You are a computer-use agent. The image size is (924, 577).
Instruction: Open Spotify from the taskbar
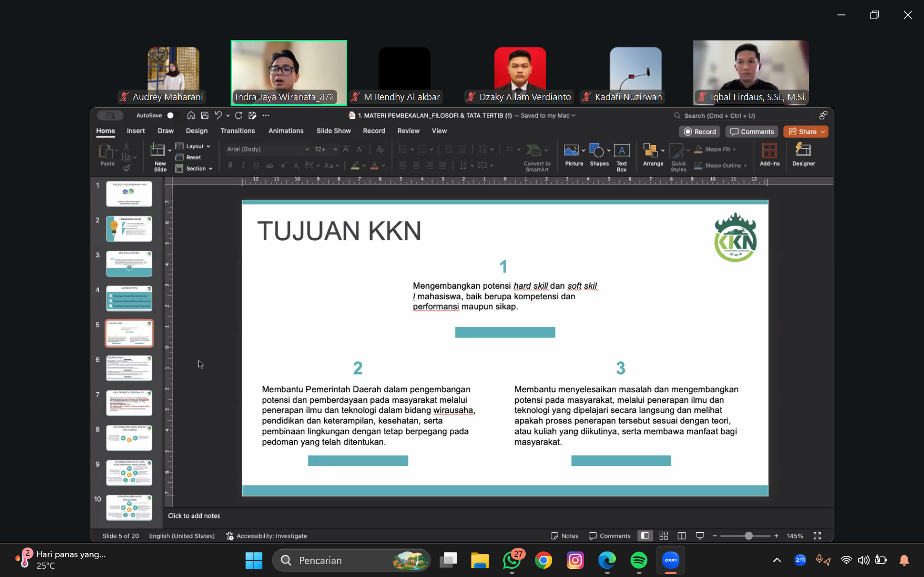pyautogui.click(x=638, y=560)
